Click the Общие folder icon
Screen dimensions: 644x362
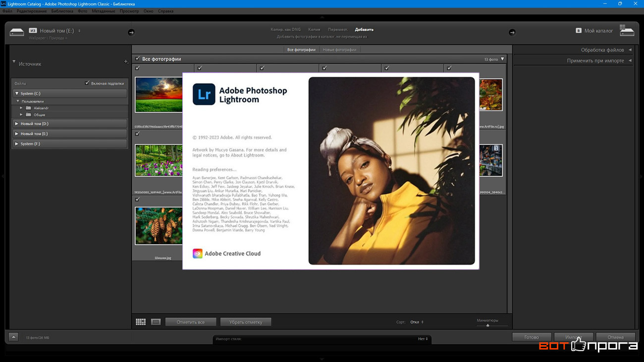[x=28, y=115]
